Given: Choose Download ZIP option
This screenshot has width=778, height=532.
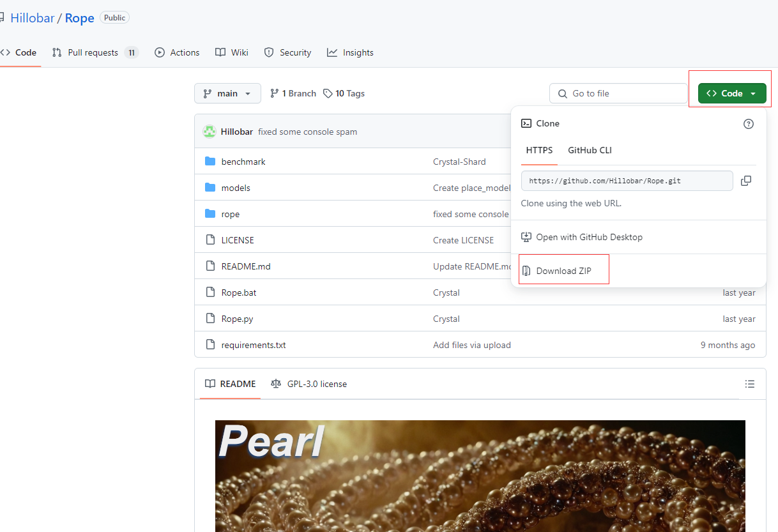Looking at the screenshot, I should click(556, 271).
